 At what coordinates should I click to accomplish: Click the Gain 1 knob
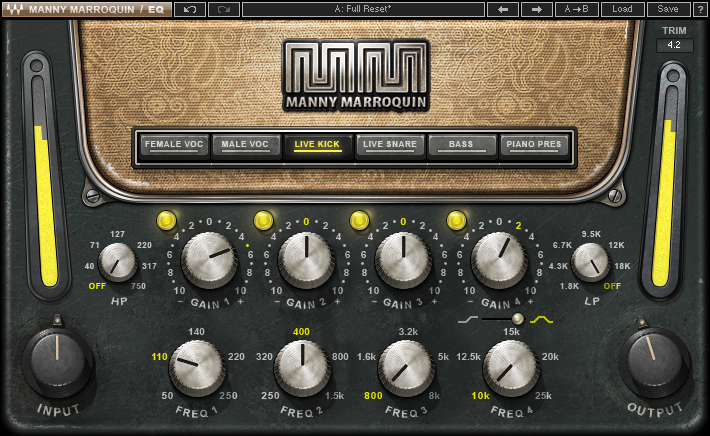pos(209,259)
